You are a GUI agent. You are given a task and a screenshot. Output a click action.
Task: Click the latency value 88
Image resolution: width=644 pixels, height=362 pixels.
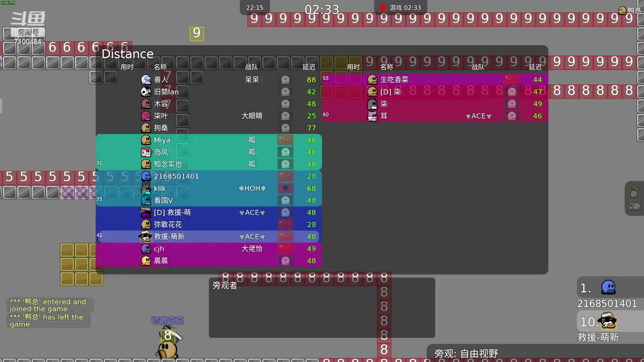(311, 79)
